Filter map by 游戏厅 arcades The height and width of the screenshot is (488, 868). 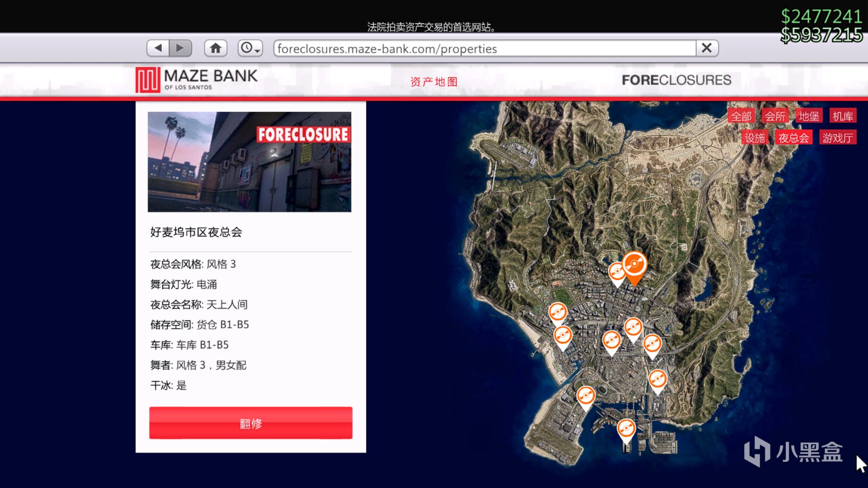point(837,138)
